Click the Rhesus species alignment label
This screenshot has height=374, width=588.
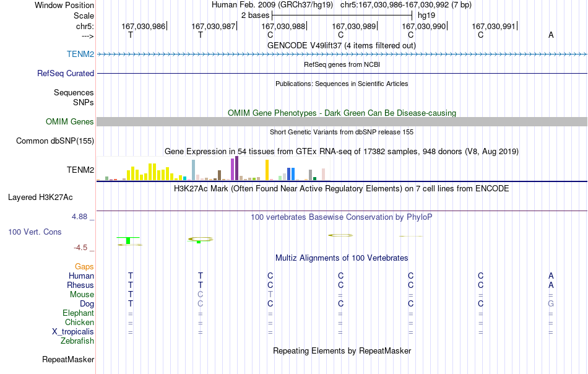pyautogui.click(x=80, y=285)
